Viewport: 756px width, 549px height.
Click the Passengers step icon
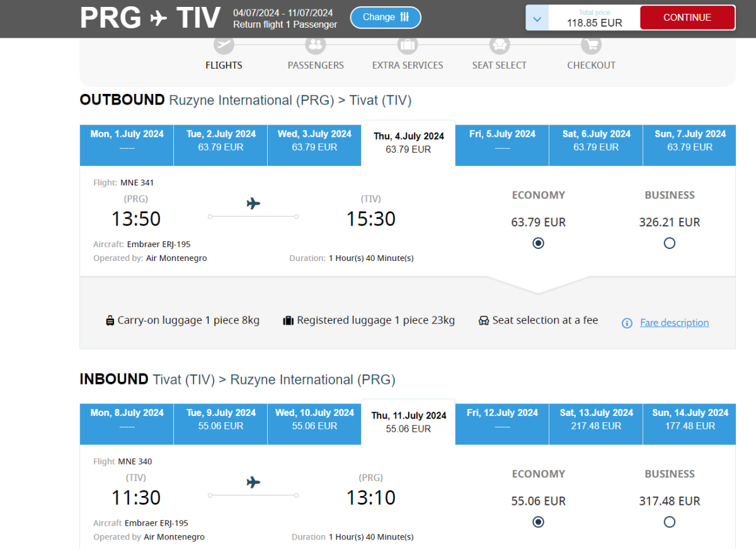315,45
